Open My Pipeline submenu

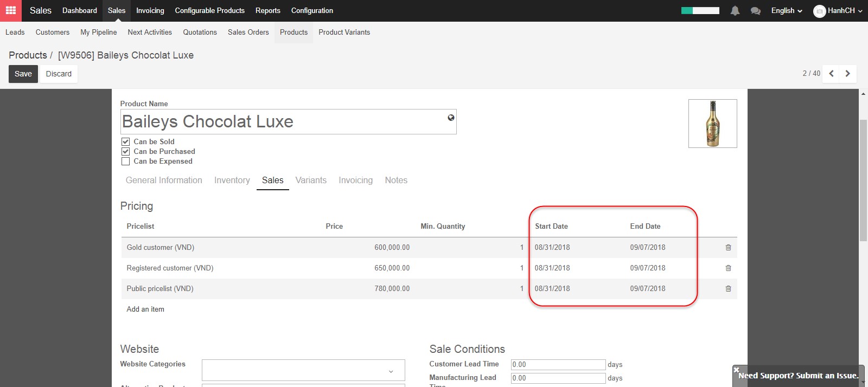99,33
